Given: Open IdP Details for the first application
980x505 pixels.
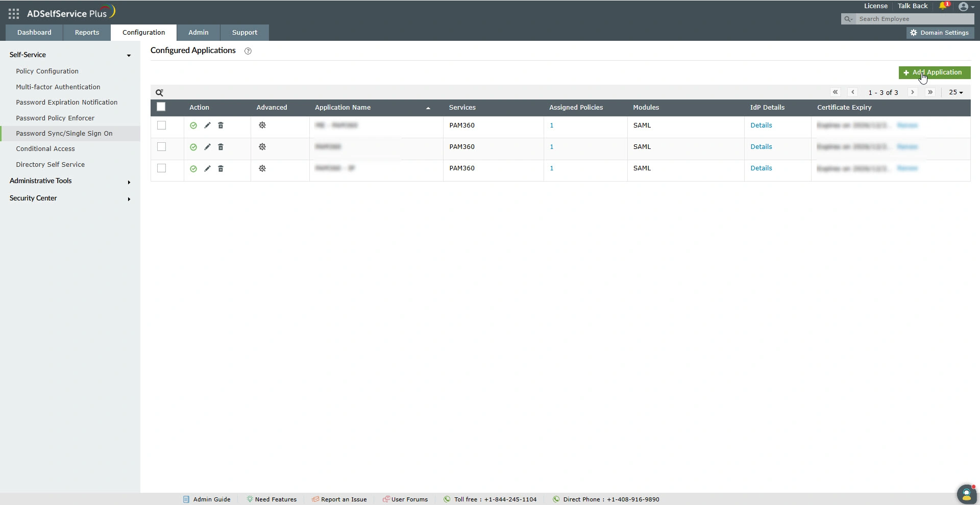Looking at the screenshot, I should click(762, 125).
